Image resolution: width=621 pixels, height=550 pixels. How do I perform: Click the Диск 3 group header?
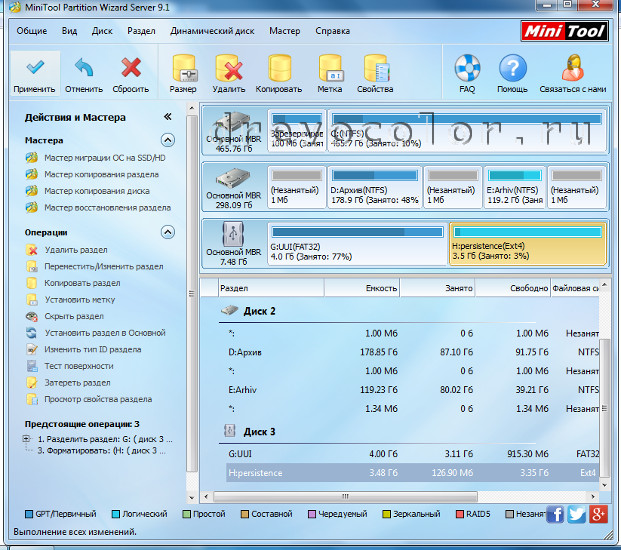(259, 432)
